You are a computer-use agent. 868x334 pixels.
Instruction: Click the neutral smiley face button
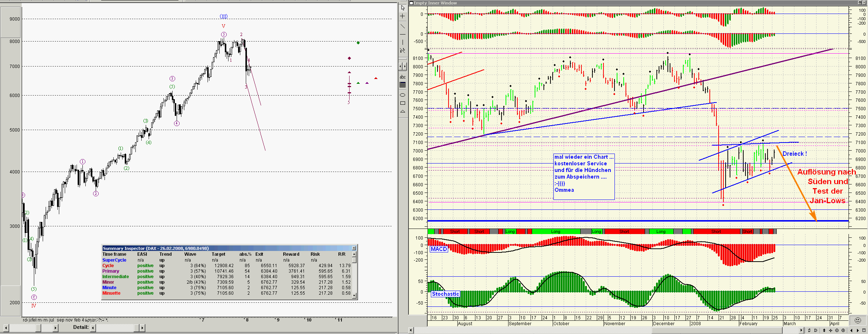pyautogui.click(x=858, y=320)
